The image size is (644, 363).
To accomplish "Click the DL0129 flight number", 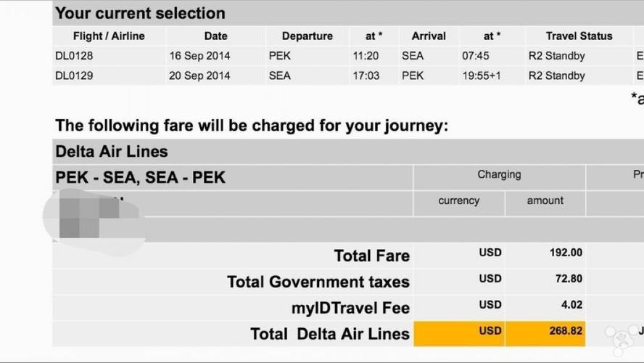I will pyautogui.click(x=75, y=76).
